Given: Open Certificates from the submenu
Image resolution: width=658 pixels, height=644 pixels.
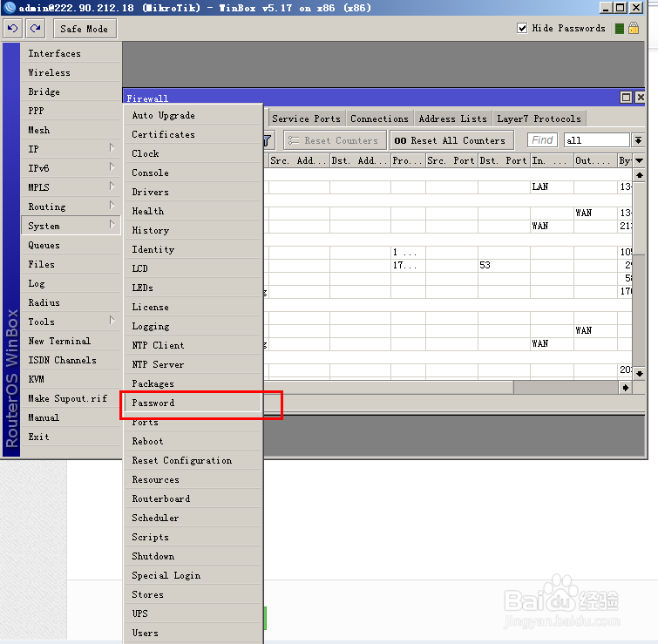Looking at the screenshot, I should pyautogui.click(x=193, y=134).
